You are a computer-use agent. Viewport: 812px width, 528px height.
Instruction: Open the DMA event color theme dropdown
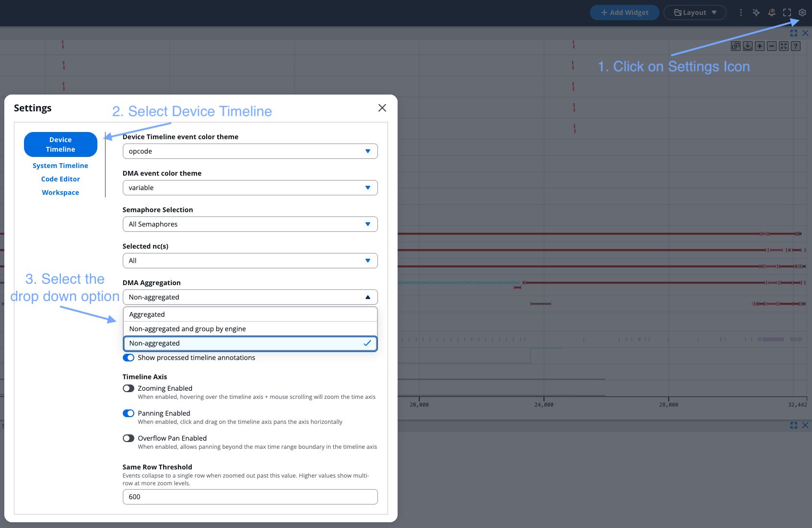pos(250,188)
